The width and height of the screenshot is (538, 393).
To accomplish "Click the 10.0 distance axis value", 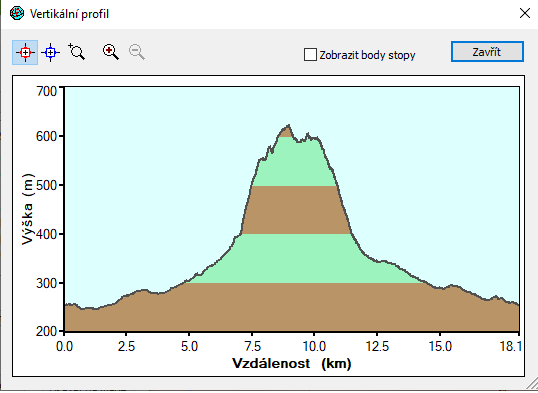I will (314, 346).
